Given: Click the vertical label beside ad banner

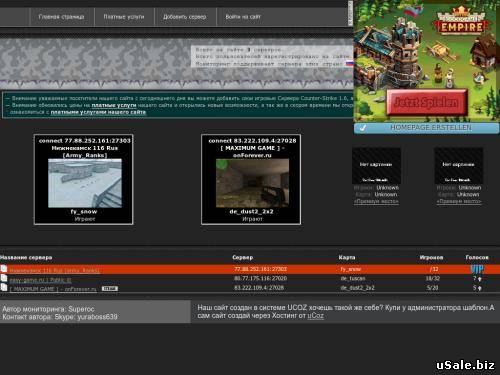Looking at the screenshot, I should (350, 13).
